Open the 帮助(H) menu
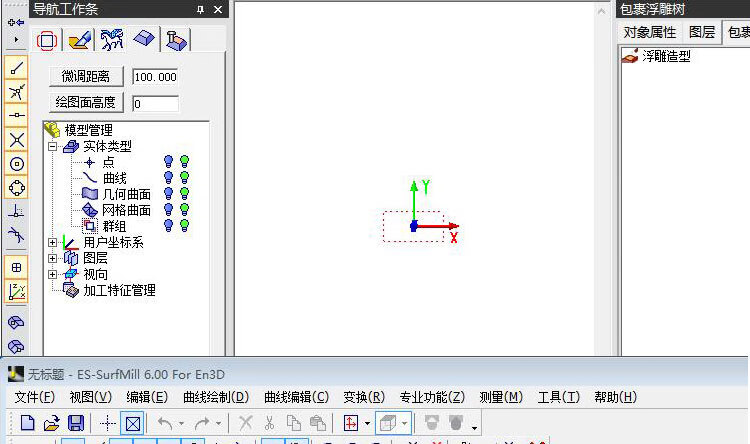Screen dimensions: 750x444 [x=616, y=397]
